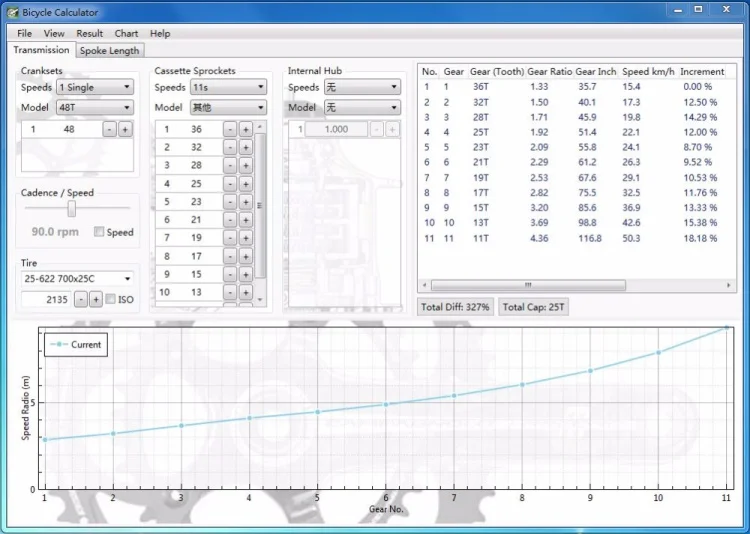Open the Cranksets Speeds dropdown
The height and width of the screenshot is (534, 750).
click(x=95, y=88)
